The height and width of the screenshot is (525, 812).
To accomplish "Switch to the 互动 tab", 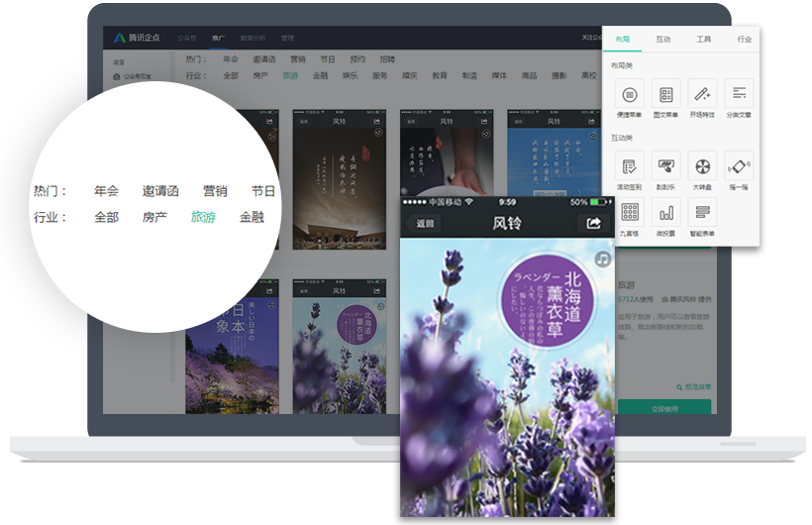I will (x=662, y=39).
